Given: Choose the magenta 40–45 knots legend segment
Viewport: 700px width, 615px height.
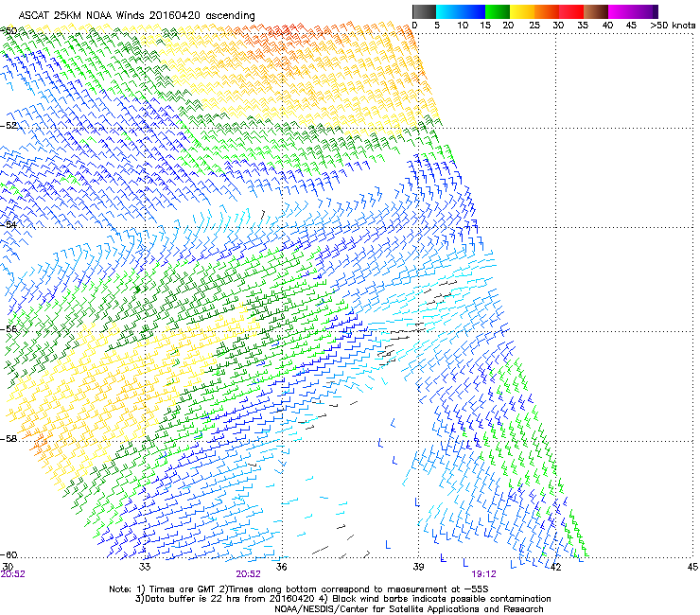Looking at the screenshot, I should click(621, 11).
